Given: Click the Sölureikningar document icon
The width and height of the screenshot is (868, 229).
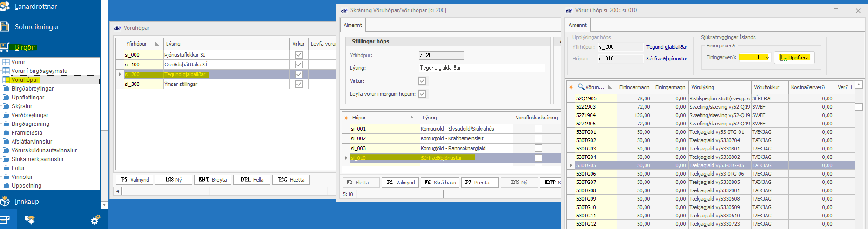Looking at the screenshot, I should point(5,26).
